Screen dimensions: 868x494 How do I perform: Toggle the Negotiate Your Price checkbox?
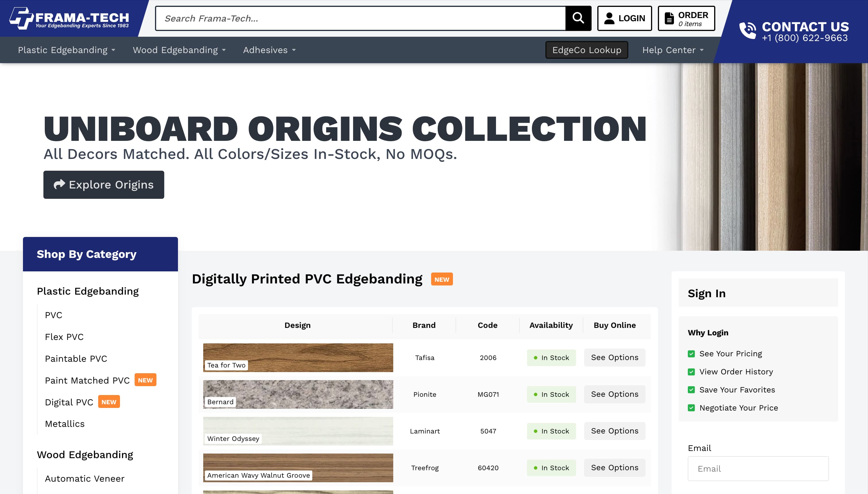(691, 408)
